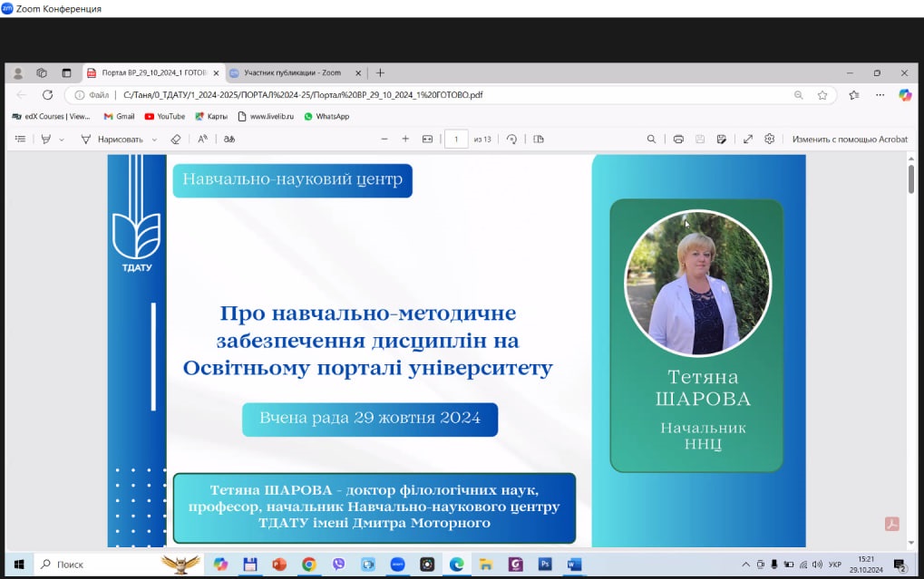Expand the Нарисовать drawing options arrow
The height and width of the screenshot is (579, 924).
click(x=154, y=140)
